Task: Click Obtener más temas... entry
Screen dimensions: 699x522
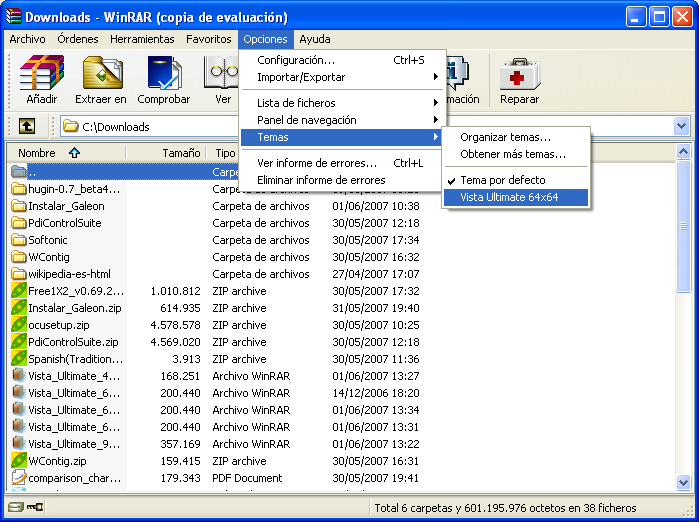Action: tap(512, 154)
